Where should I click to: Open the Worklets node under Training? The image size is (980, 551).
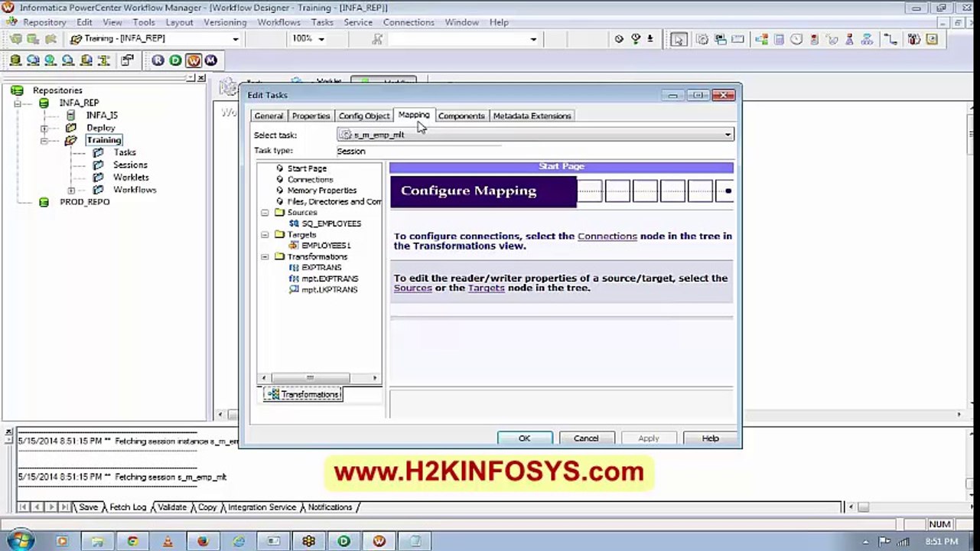(131, 177)
